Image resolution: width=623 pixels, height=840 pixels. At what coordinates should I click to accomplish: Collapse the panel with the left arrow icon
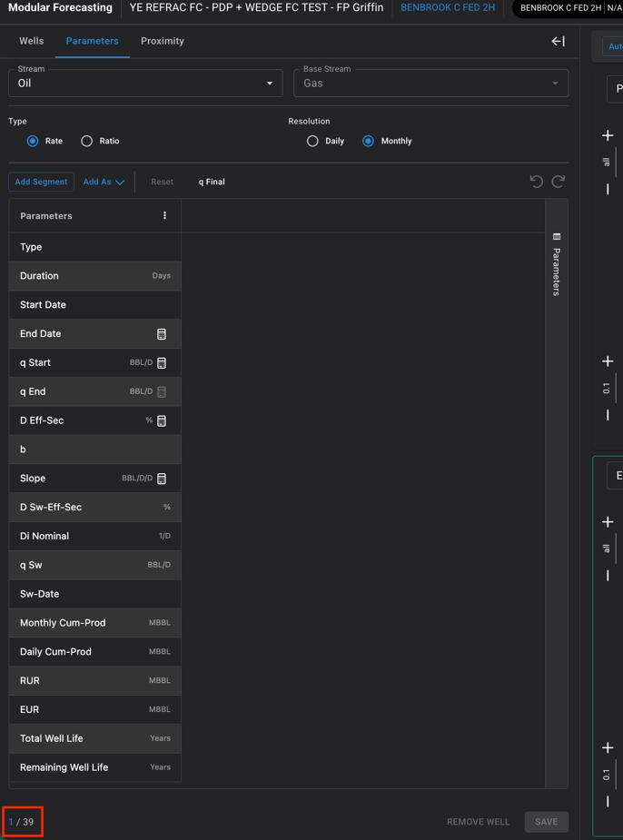click(x=558, y=41)
